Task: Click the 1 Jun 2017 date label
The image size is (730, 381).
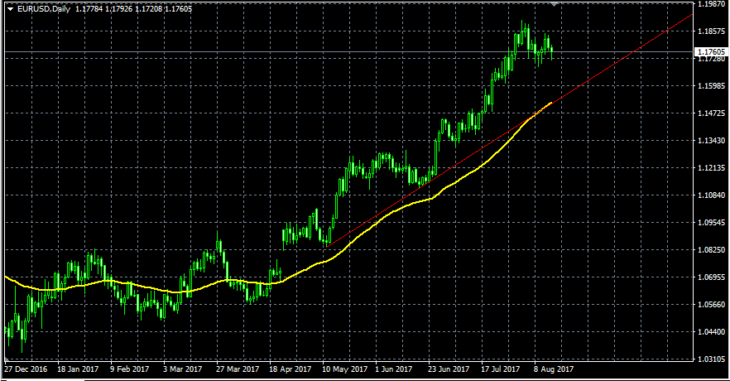Action: click(393, 369)
